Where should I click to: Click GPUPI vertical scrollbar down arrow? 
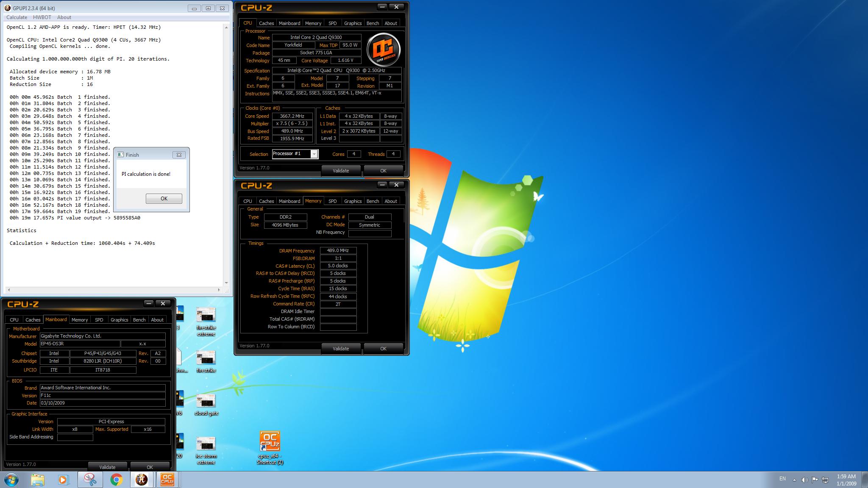pos(226,283)
